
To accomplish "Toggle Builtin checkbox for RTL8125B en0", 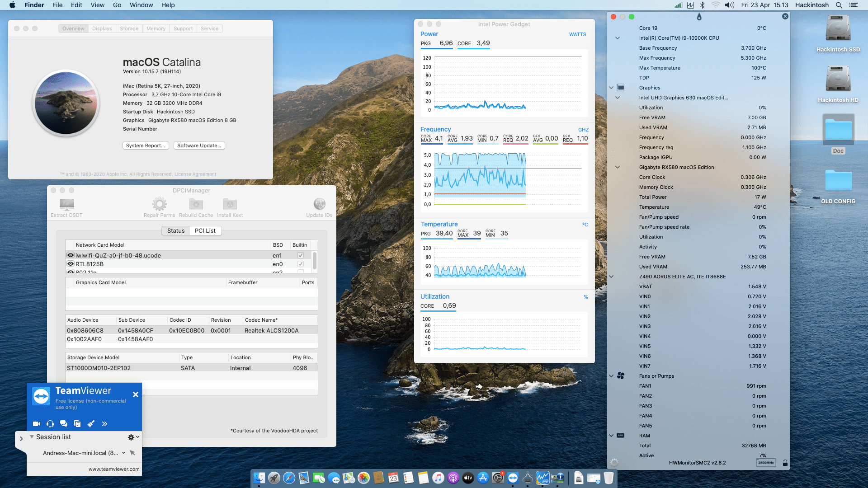I will (301, 264).
